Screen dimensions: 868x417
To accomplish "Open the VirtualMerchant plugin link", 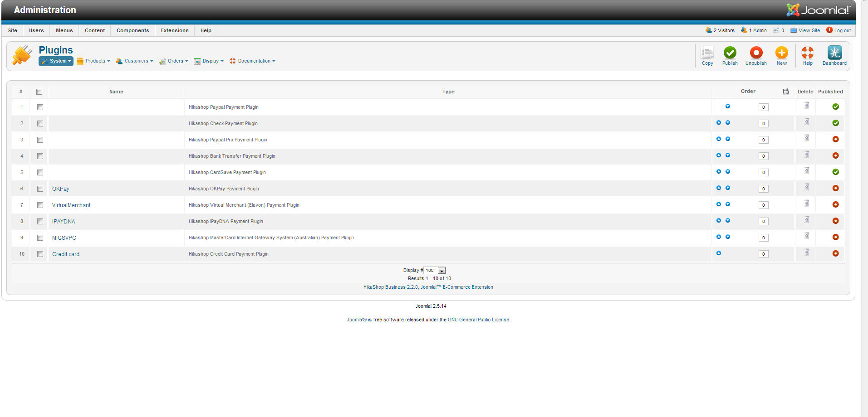I will [71, 205].
